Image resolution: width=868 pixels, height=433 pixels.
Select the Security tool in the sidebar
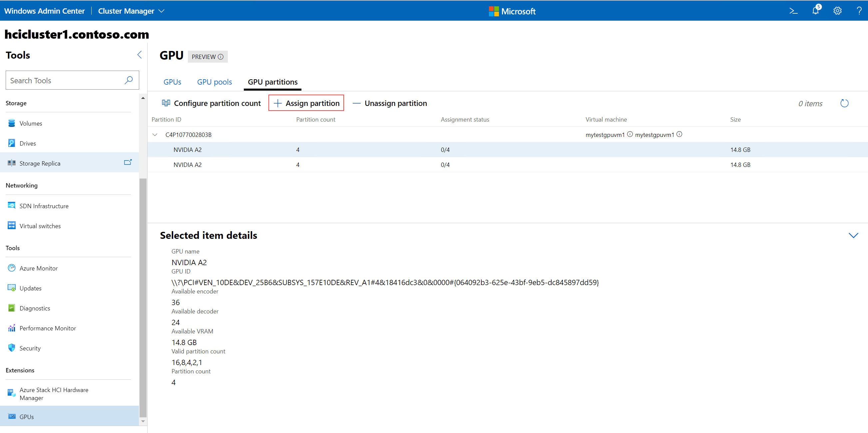30,348
